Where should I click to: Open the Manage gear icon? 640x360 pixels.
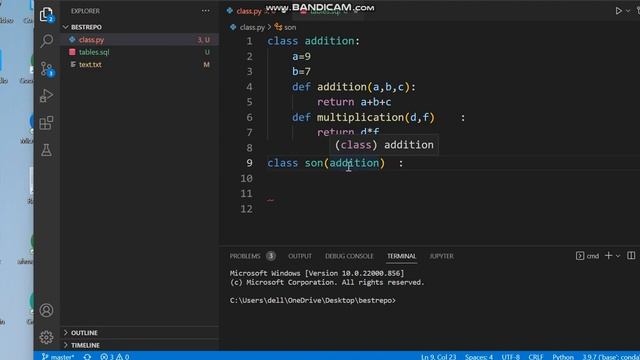[x=47, y=337]
